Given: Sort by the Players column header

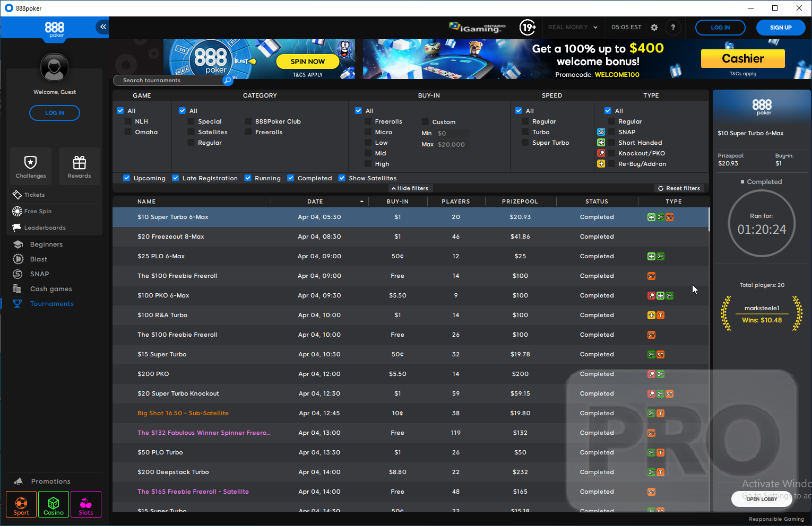Looking at the screenshot, I should (456, 201).
